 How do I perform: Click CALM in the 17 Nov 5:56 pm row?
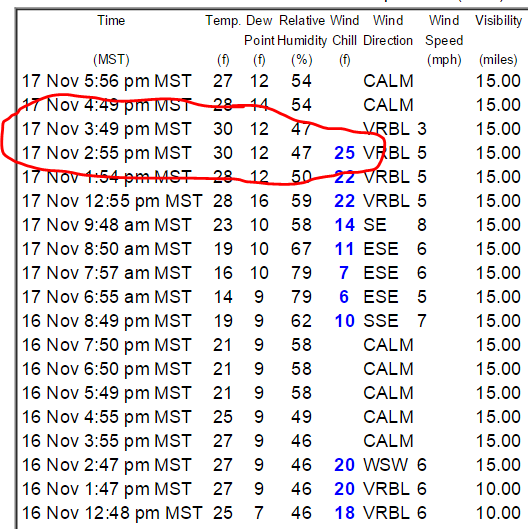pyautogui.click(x=388, y=81)
